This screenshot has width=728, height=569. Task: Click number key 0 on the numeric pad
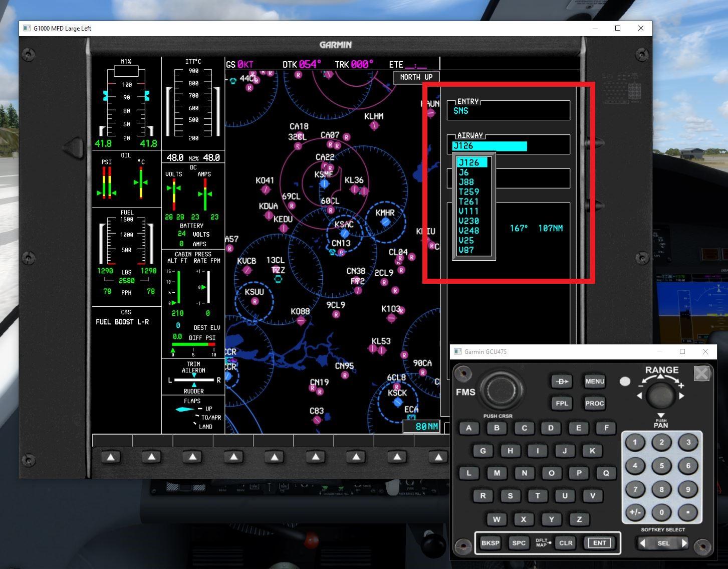pos(661,512)
